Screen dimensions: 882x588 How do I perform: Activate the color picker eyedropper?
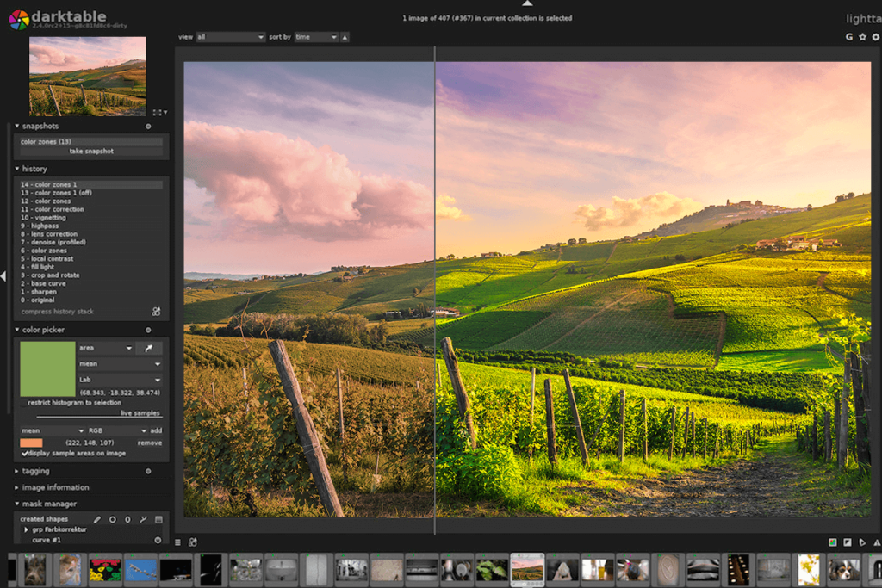(147, 348)
